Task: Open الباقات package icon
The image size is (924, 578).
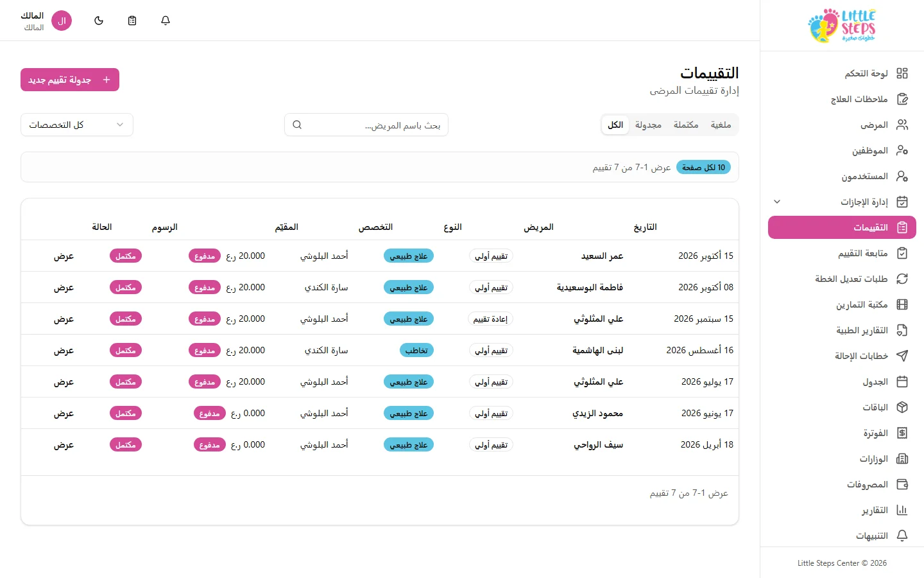Action: 902,407
